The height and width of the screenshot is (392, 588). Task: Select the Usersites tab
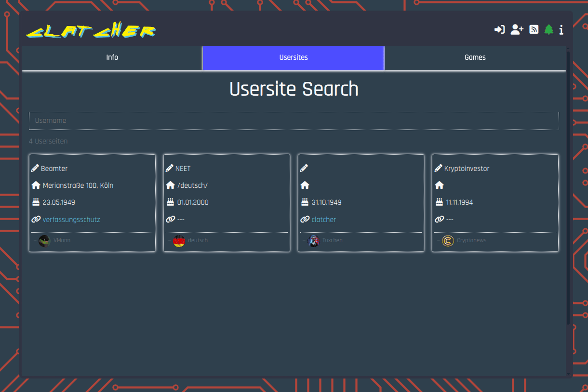294,57
